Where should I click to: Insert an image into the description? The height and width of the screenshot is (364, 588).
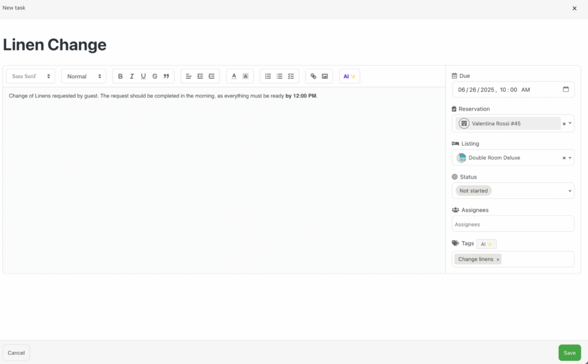324,76
